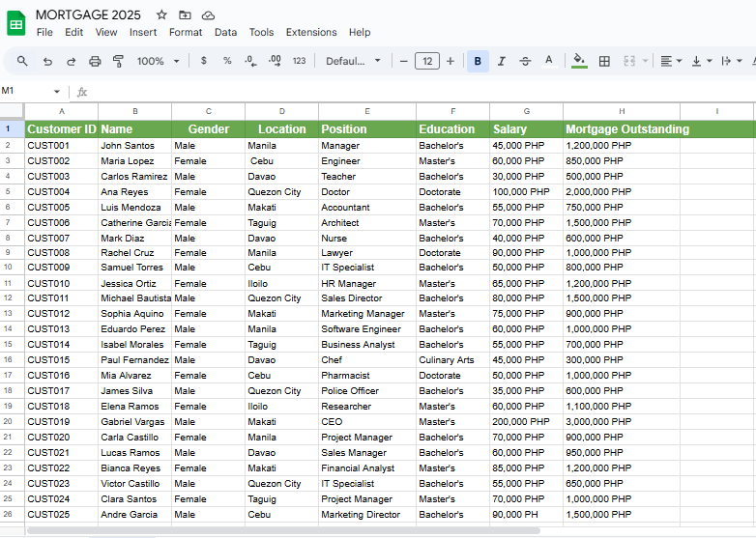Toggle italic formatting
Viewport: 756px width, 538px height.
tap(502, 61)
